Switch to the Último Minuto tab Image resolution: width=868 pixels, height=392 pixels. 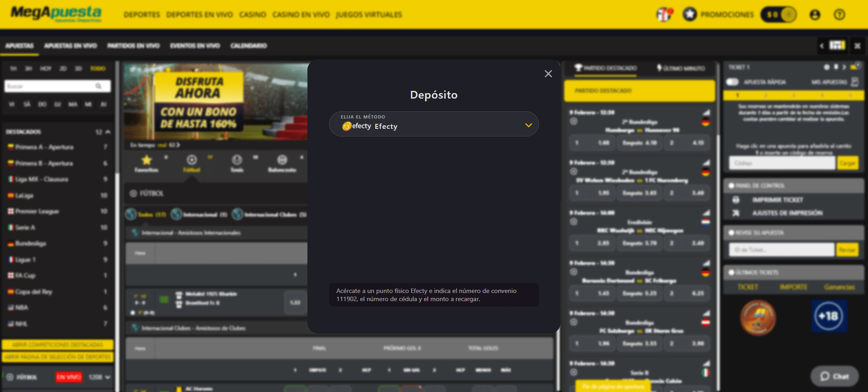pos(681,68)
